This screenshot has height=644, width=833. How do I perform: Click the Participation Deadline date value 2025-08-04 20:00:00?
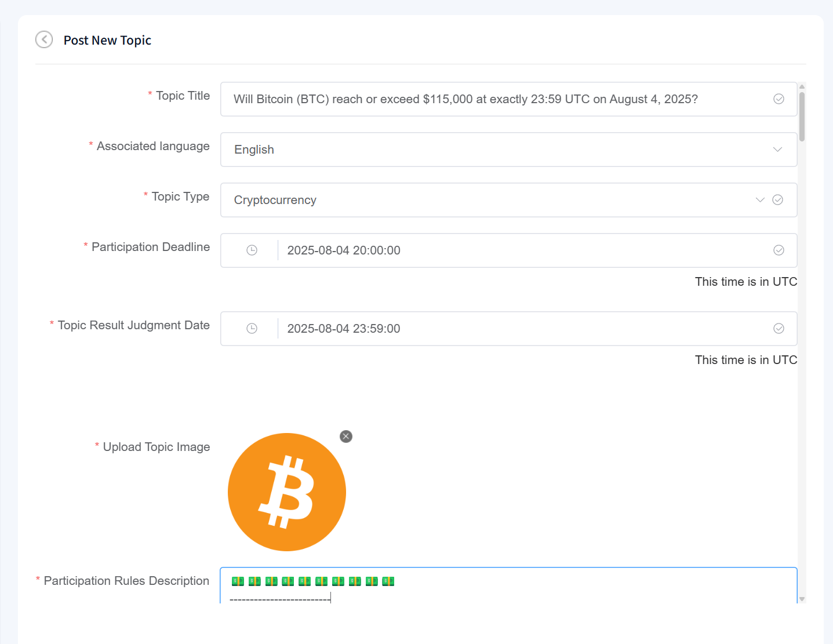click(344, 250)
